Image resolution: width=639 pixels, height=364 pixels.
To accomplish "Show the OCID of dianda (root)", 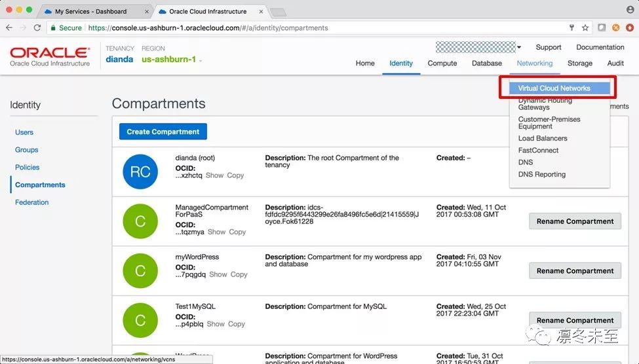I will (214, 175).
